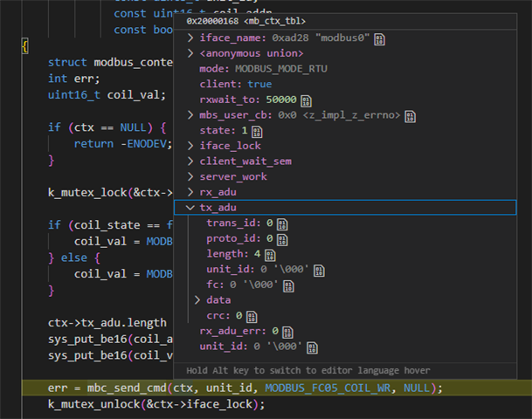Screen dimensions: 532x419
Task: Open binary view icon beside tx_adu unit_id
Action: [x=319, y=271]
